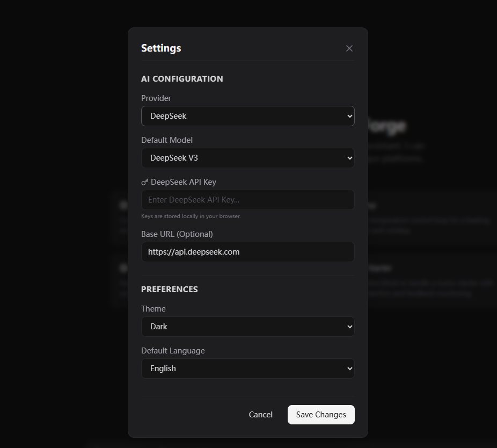Image resolution: width=497 pixels, height=448 pixels.
Task: Close the Settings dialog with the X icon
Action: (x=349, y=48)
